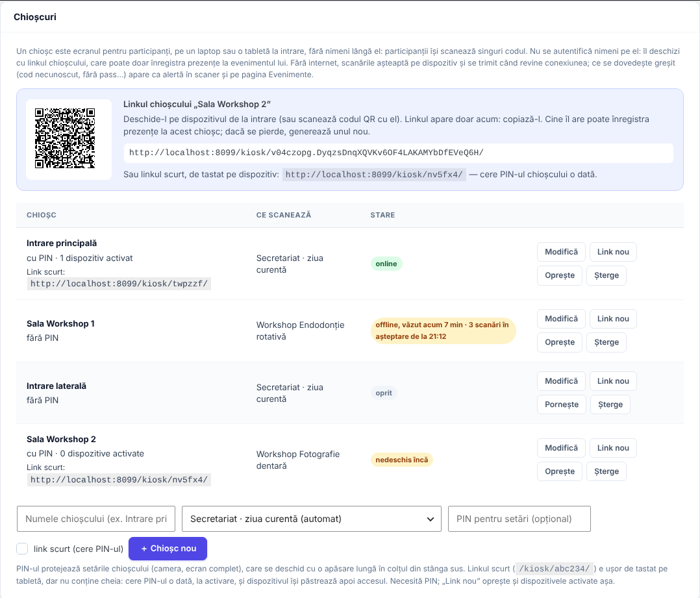Click the Sala Workshop 2 QR code
The image size is (700, 598).
[65, 138]
